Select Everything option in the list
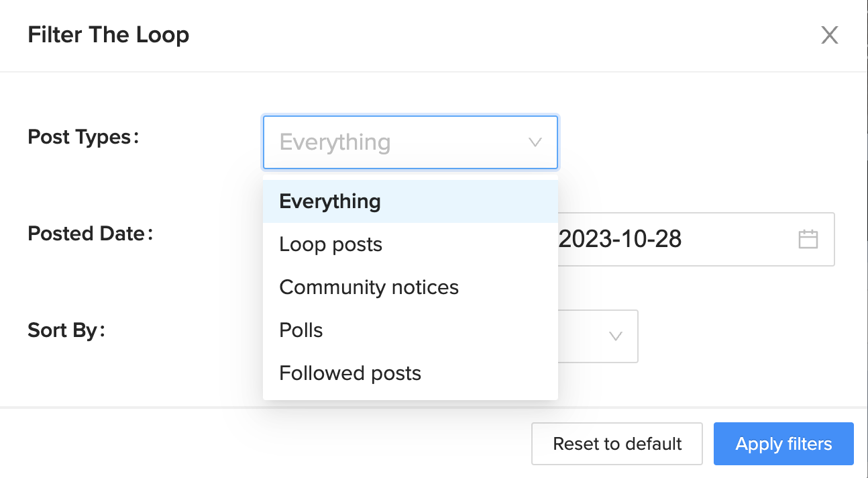This screenshot has width=868, height=478. click(410, 201)
